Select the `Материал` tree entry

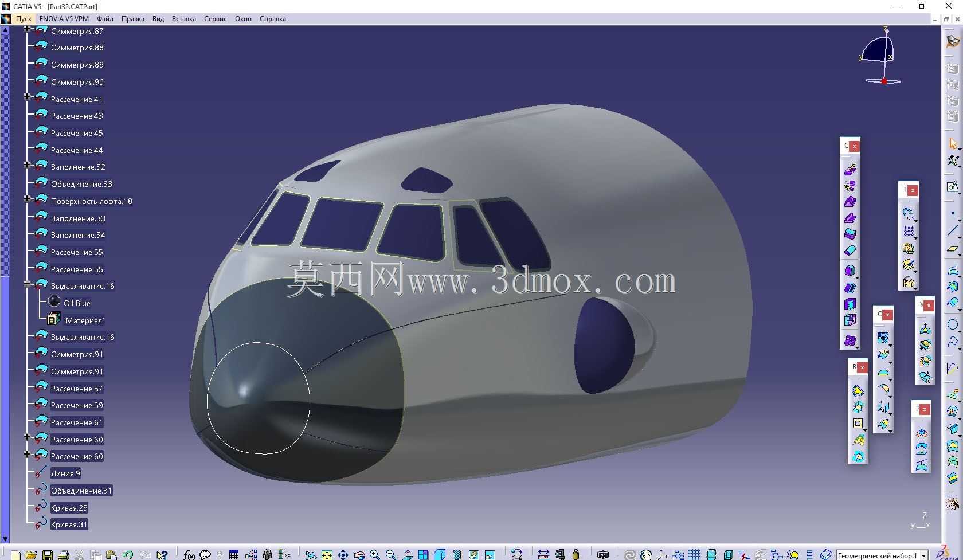point(84,320)
